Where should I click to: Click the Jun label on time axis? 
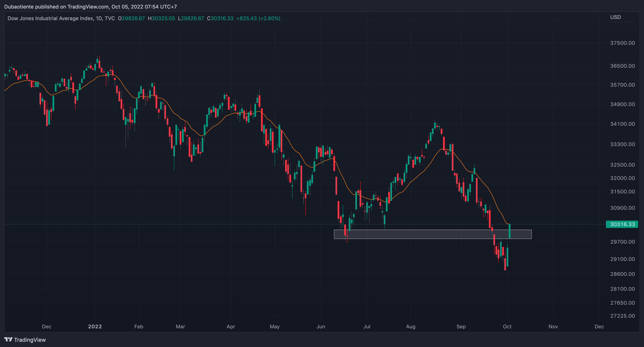click(x=321, y=326)
